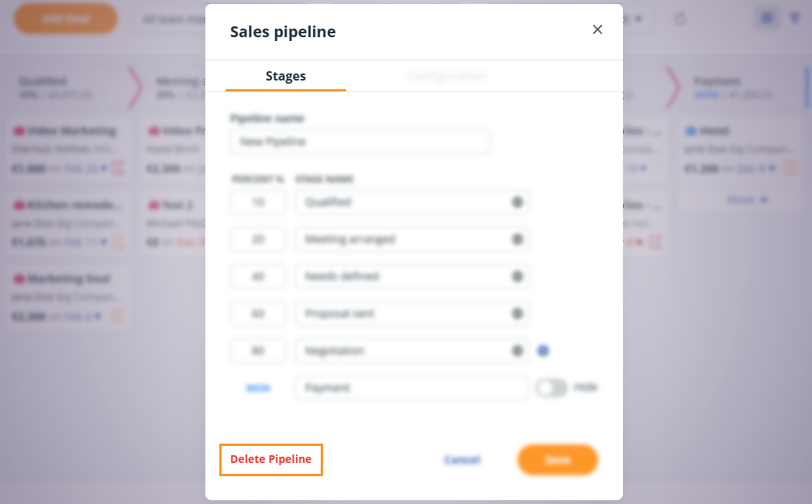Image resolution: width=812 pixels, height=504 pixels.
Task: Close the Sales pipeline dialog
Action: coord(597,29)
